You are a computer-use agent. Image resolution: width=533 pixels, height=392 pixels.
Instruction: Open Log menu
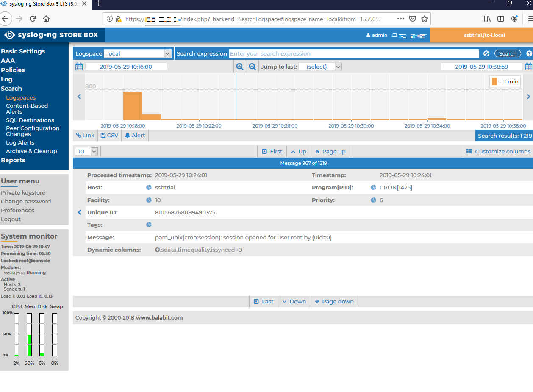6,79
